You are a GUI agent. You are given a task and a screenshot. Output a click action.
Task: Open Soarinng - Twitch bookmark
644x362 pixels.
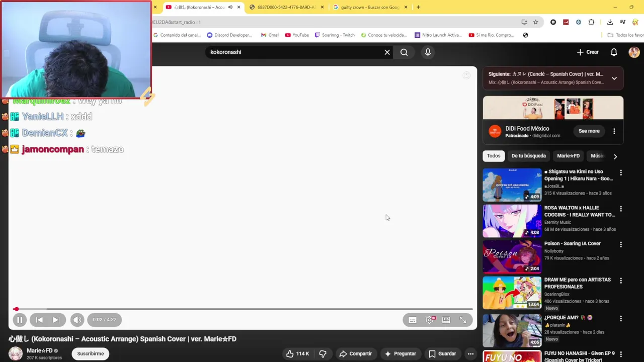click(335, 35)
